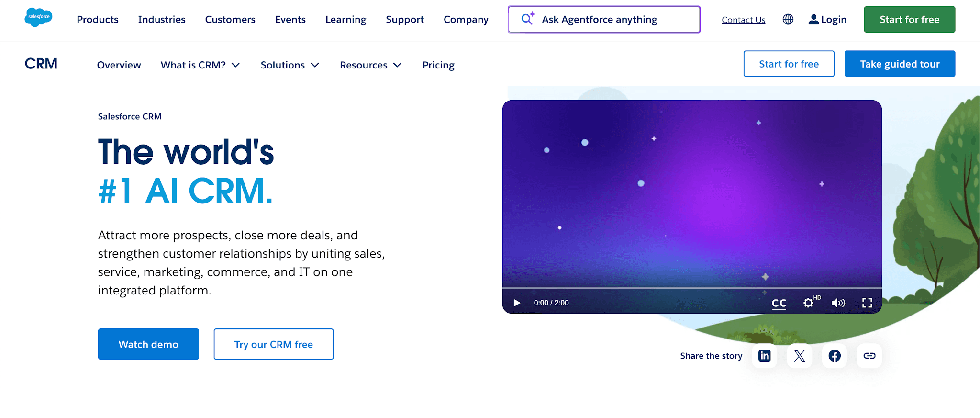Click the Watch demo button

(148, 344)
